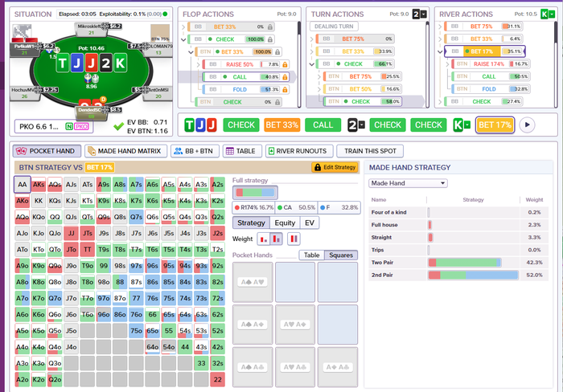Collapse the BB CHECK 100% flop node
The height and width of the screenshot is (392, 563).
pos(183,39)
